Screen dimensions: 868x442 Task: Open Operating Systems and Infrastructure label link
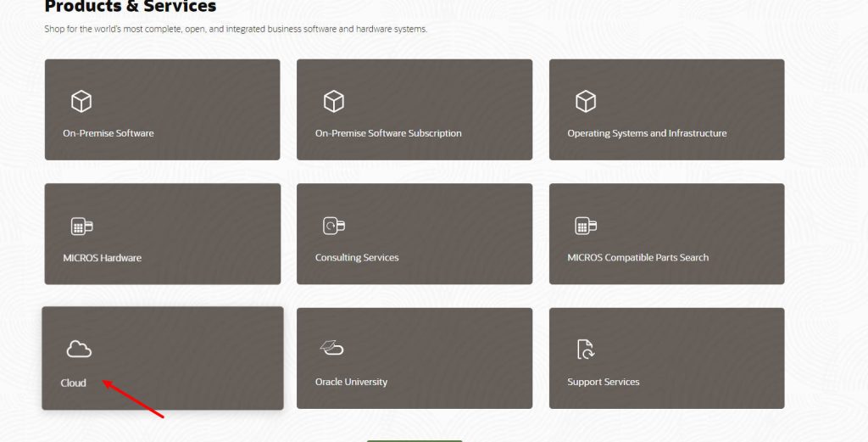point(647,133)
